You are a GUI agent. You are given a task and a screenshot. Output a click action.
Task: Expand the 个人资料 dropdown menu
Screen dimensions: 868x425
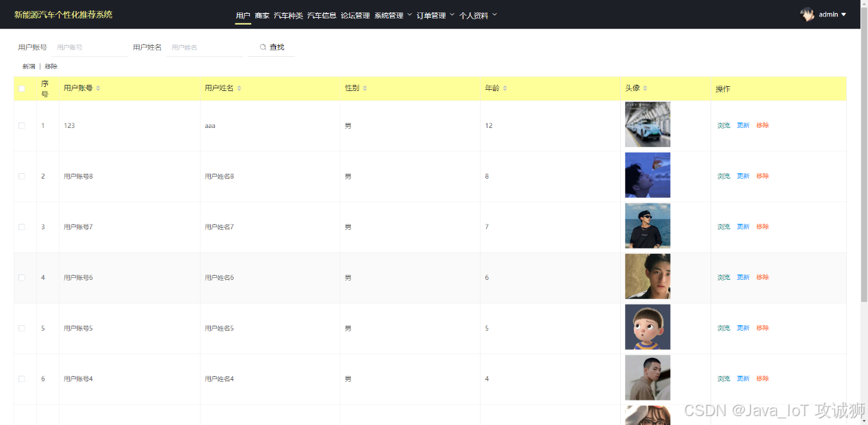pyautogui.click(x=478, y=15)
